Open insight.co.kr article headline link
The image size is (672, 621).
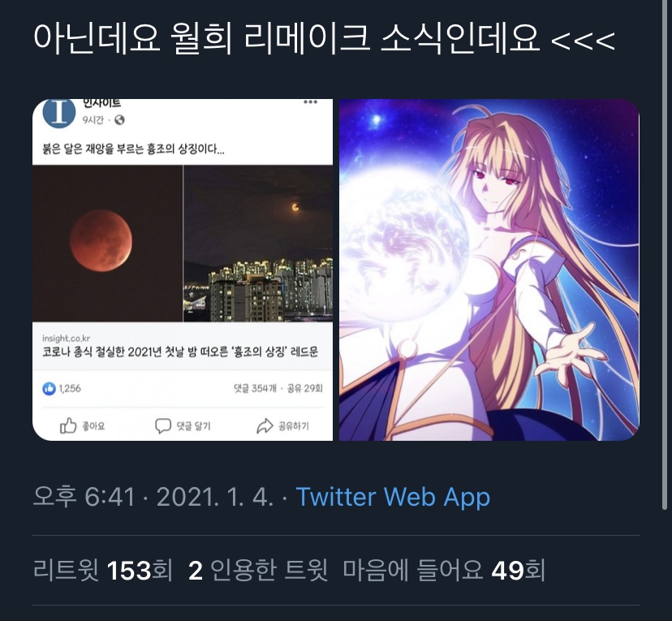click(x=180, y=351)
